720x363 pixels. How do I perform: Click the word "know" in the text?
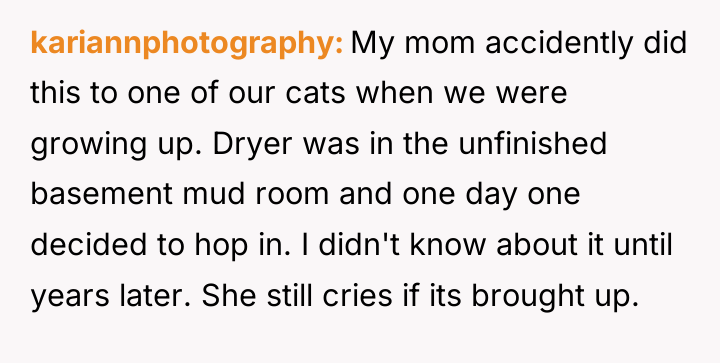(x=447, y=246)
